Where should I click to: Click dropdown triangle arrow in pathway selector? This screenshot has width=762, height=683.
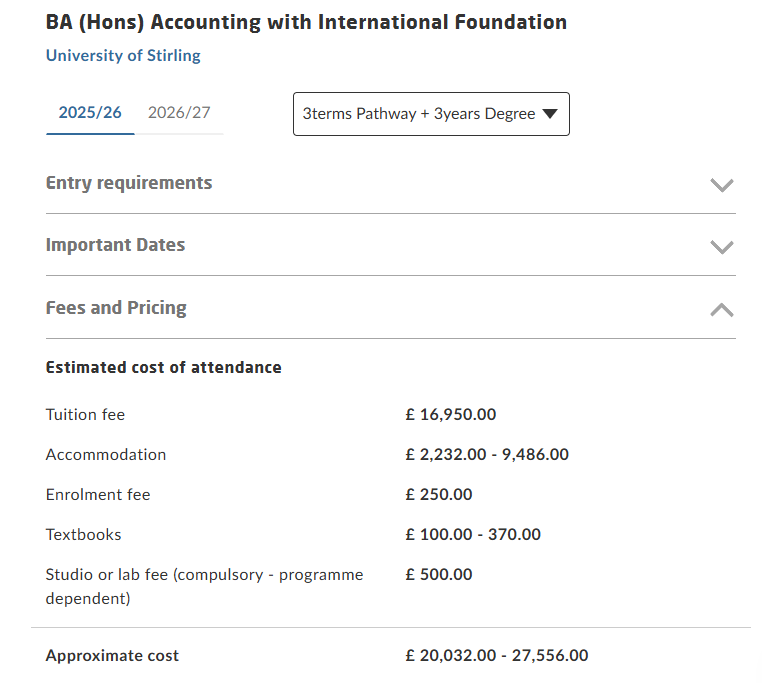pyautogui.click(x=550, y=114)
